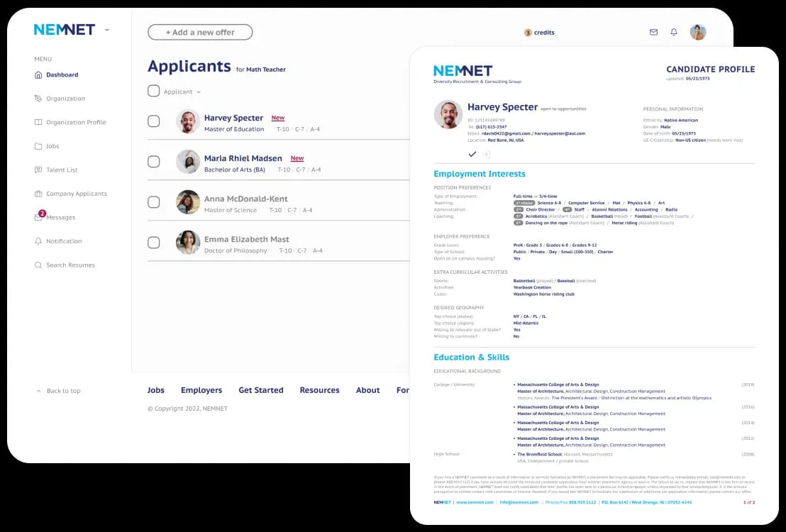
Task: Click the Dashboard home icon in menu
Action: (38, 74)
